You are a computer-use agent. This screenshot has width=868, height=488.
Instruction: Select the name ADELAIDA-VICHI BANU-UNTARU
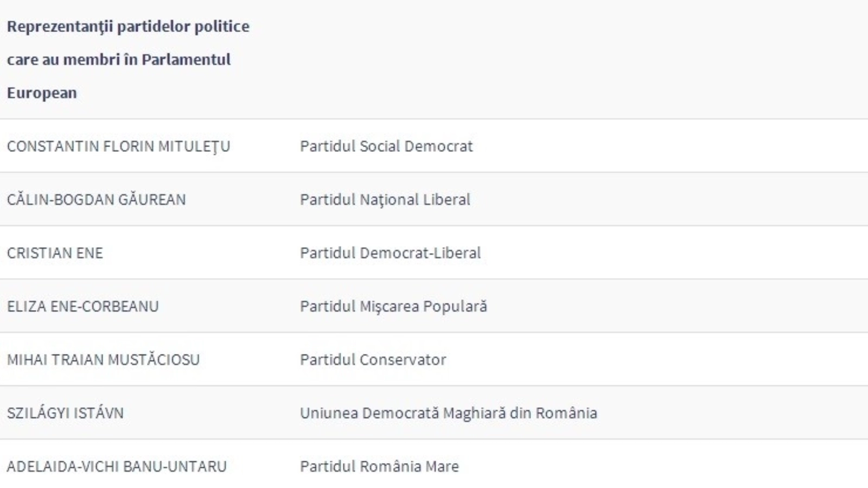(117, 466)
